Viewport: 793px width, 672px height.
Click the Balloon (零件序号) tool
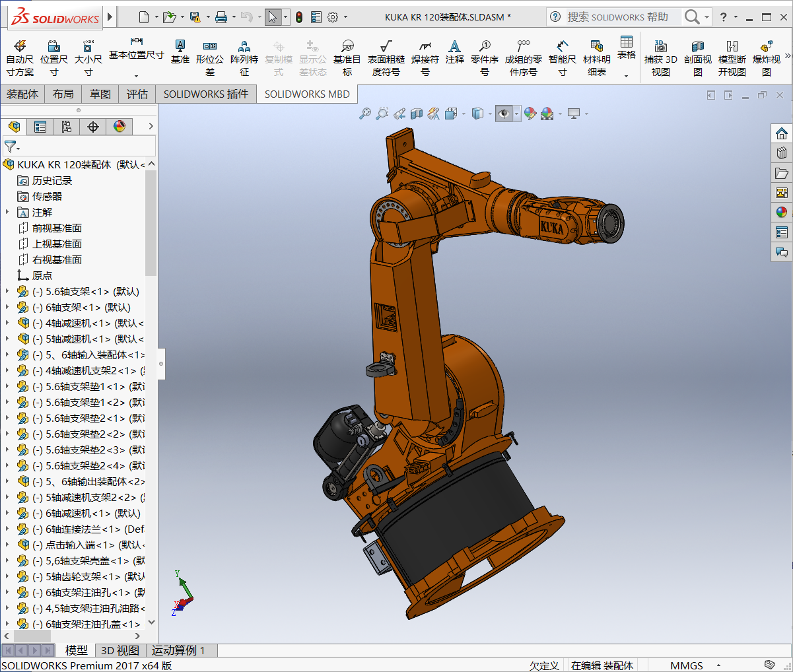coord(485,57)
